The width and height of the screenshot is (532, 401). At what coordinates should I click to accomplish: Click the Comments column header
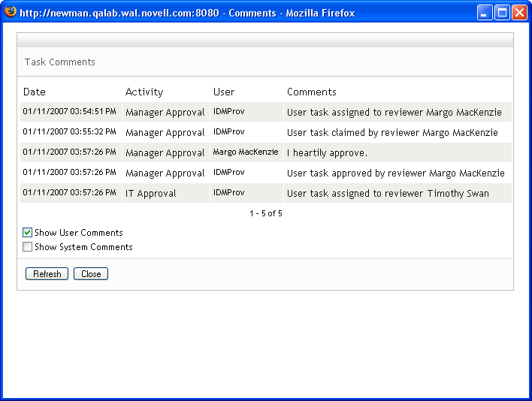[x=312, y=92]
